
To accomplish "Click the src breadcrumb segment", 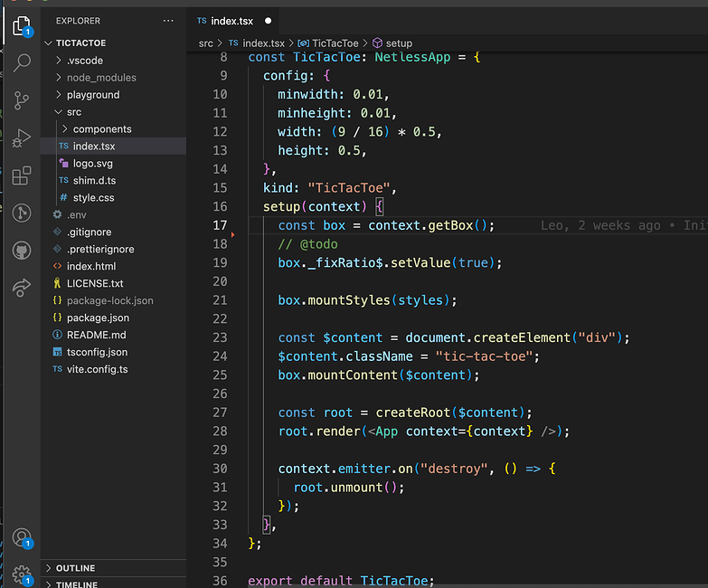I will click(206, 43).
